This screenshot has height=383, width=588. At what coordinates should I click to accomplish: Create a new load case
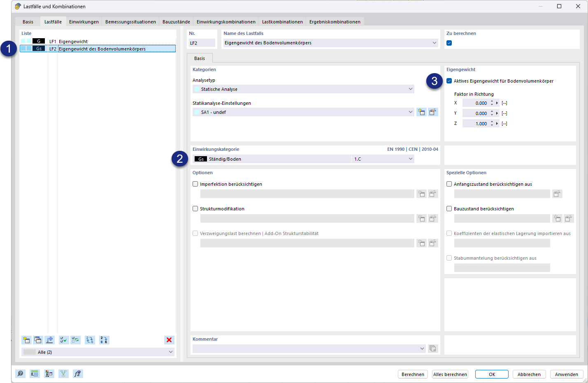[x=26, y=340]
